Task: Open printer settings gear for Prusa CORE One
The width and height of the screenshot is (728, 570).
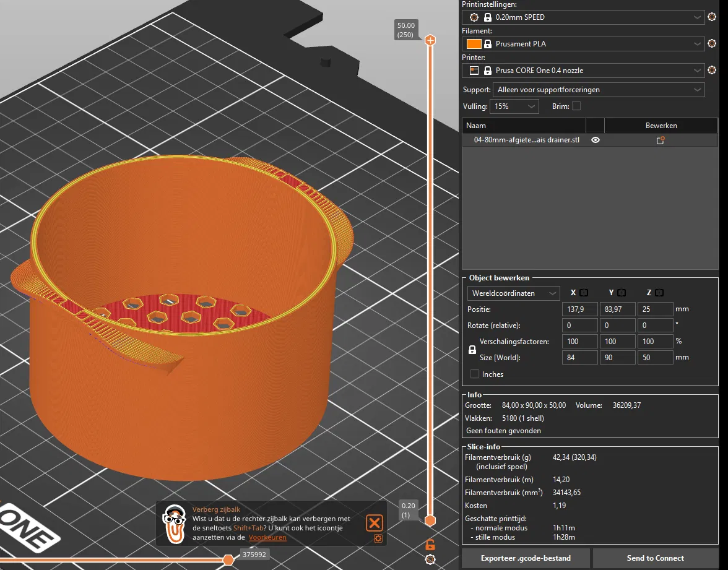Action: (x=712, y=71)
